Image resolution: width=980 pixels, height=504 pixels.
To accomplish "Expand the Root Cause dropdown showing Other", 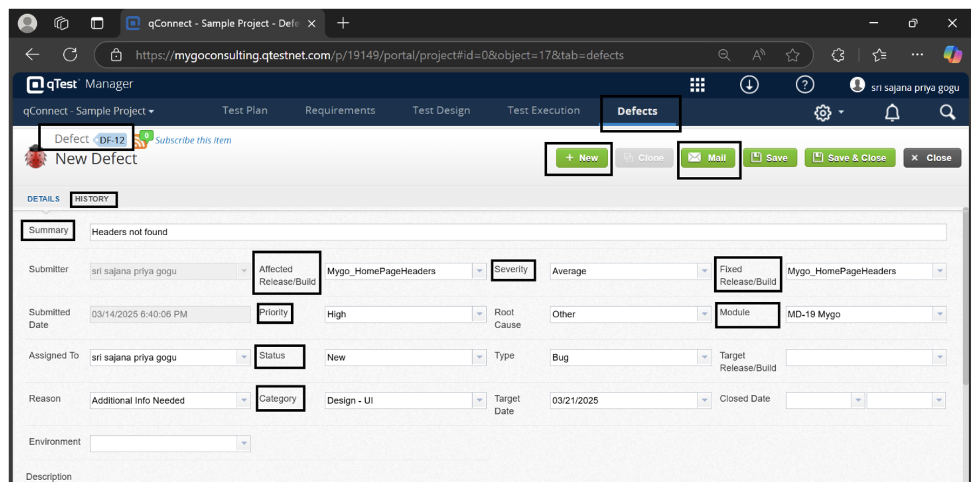I will (x=703, y=314).
